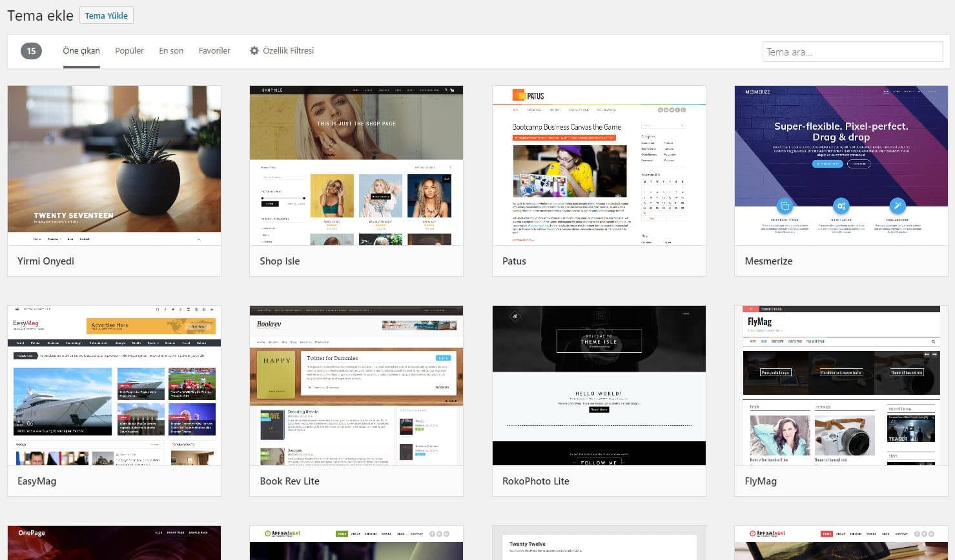Select the Öne çıkan tab
955x560 pixels.
pos(81,50)
